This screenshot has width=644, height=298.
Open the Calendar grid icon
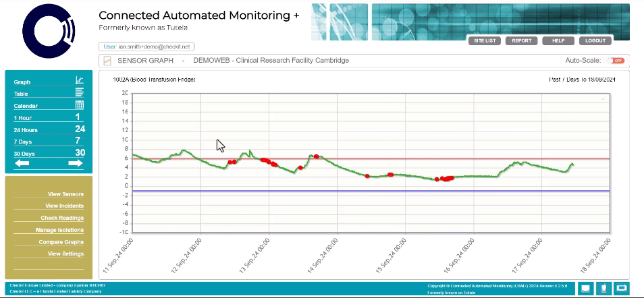[79, 105]
